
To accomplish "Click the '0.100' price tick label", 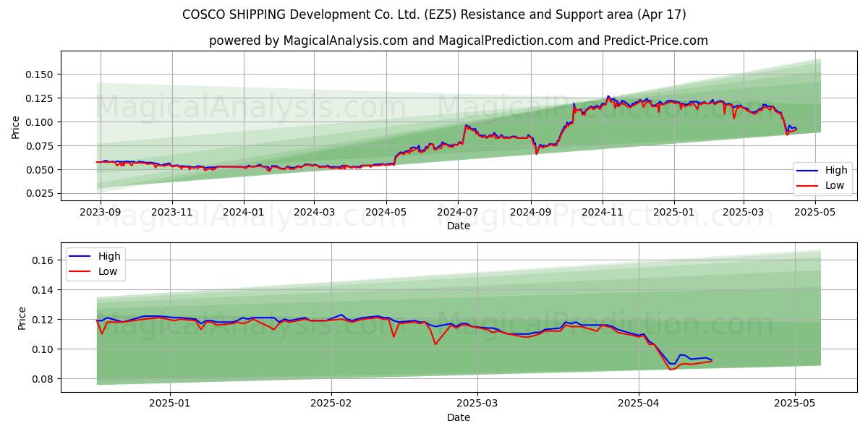I will 40,122.
